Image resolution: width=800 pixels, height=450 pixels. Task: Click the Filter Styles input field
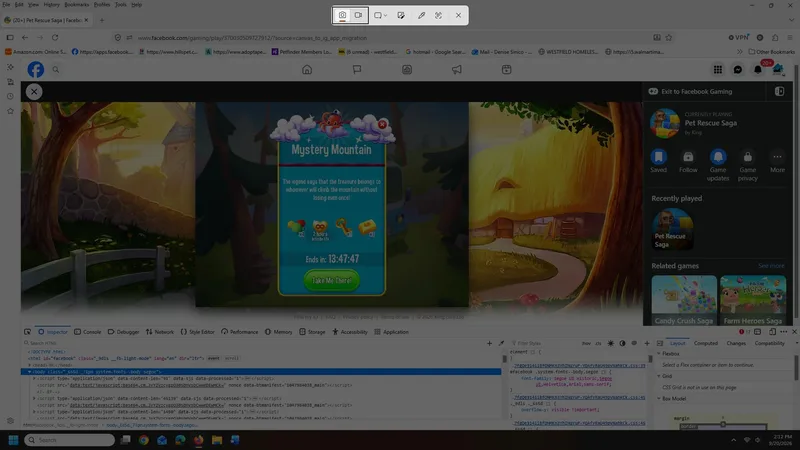click(x=543, y=343)
